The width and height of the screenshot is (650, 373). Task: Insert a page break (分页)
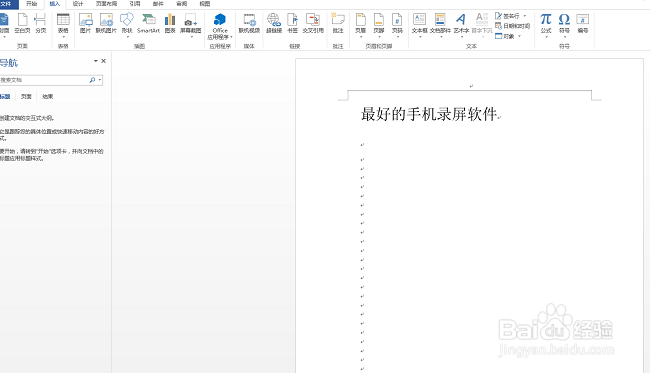click(x=40, y=23)
